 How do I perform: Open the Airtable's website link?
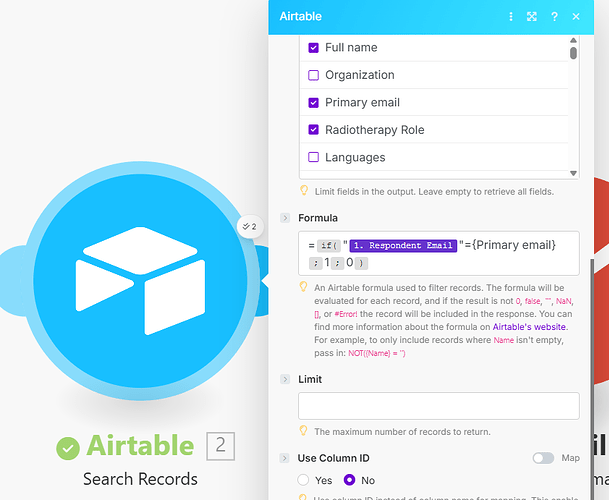529,327
